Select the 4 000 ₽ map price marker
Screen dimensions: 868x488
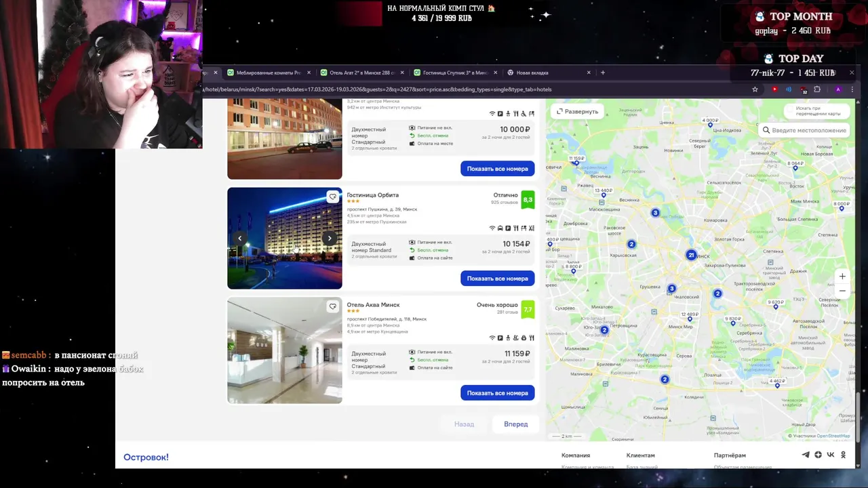(710, 121)
